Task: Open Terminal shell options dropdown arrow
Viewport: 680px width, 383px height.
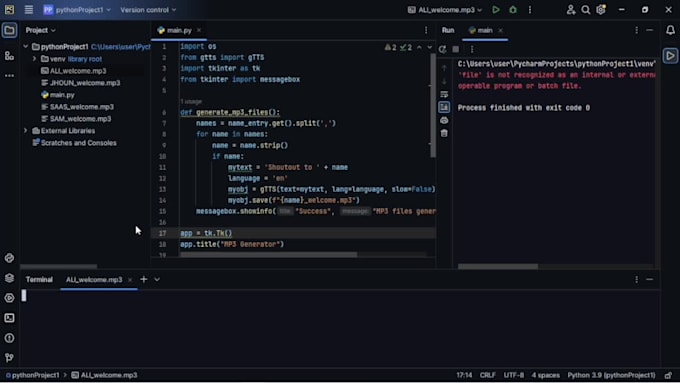Action: point(157,279)
